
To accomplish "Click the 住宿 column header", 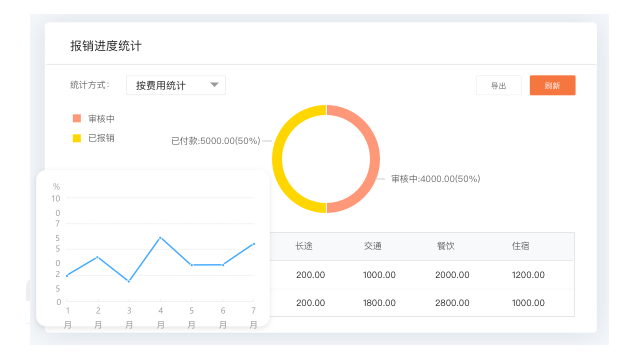I will tap(520, 246).
